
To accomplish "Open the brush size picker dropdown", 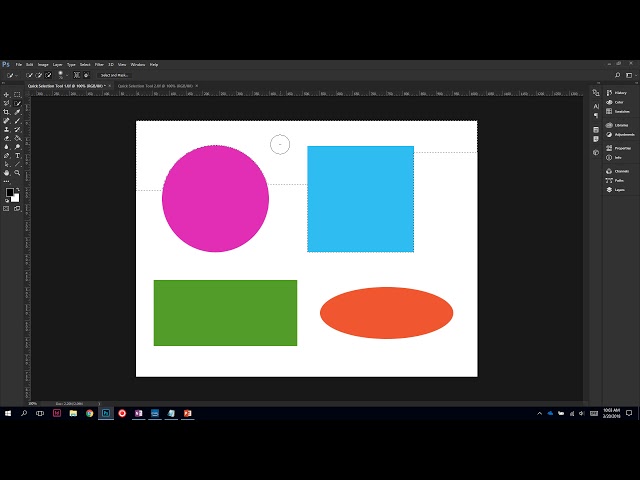I will pos(64,75).
